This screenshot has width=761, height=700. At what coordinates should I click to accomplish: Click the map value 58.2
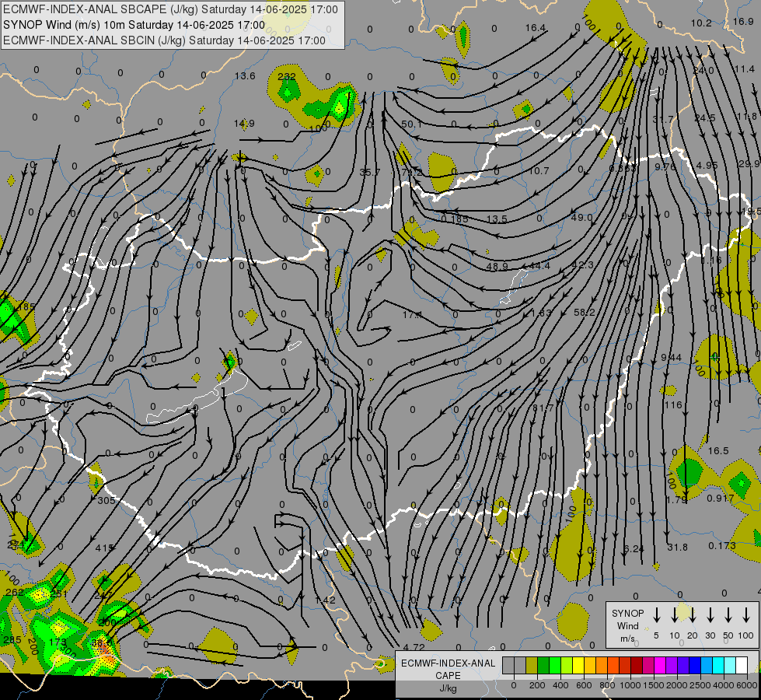pyautogui.click(x=584, y=313)
